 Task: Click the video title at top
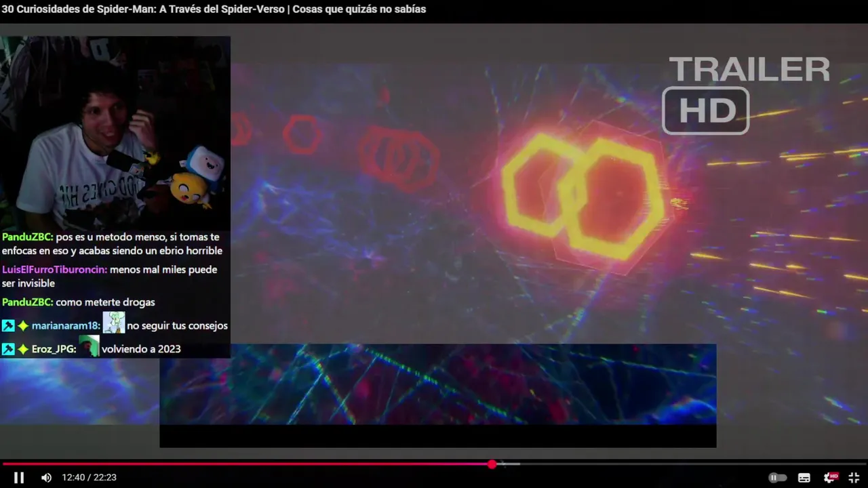tap(214, 9)
